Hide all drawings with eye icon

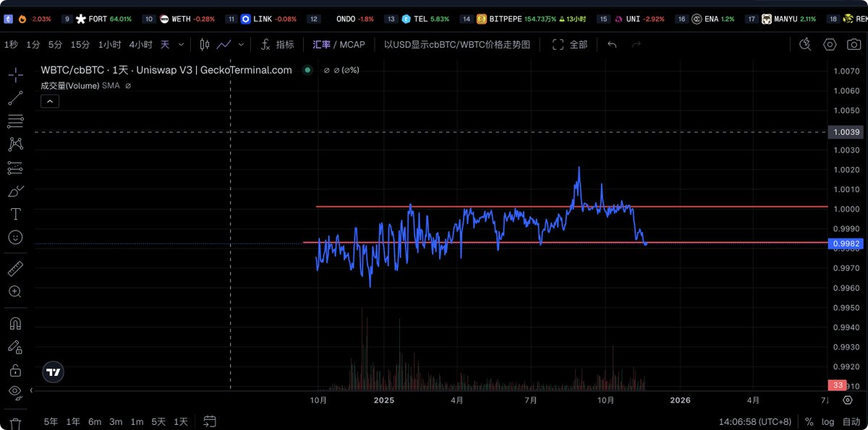click(15, 392)
